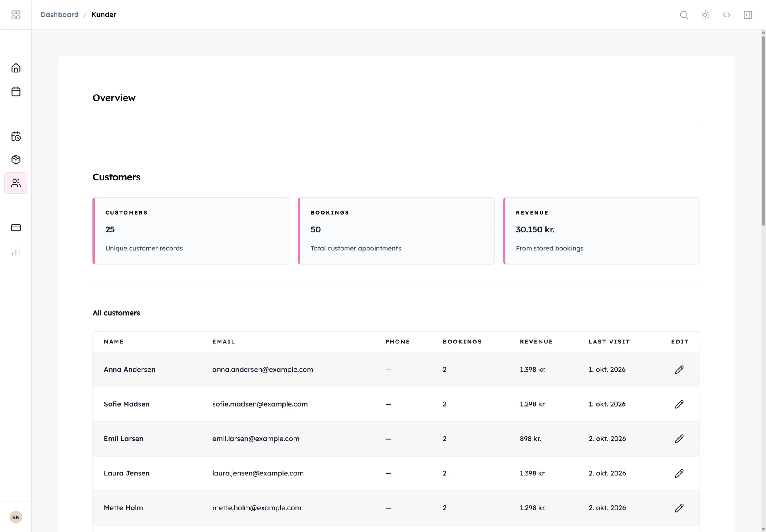Click the NAME column header
The height and width of the screenshot is (532, 766).
(x=114, y=342)
